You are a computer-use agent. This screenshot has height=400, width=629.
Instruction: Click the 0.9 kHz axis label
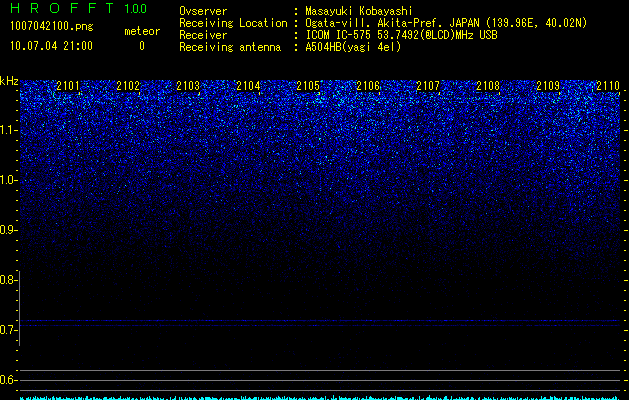pyautogui.click(x=8, y=230)
